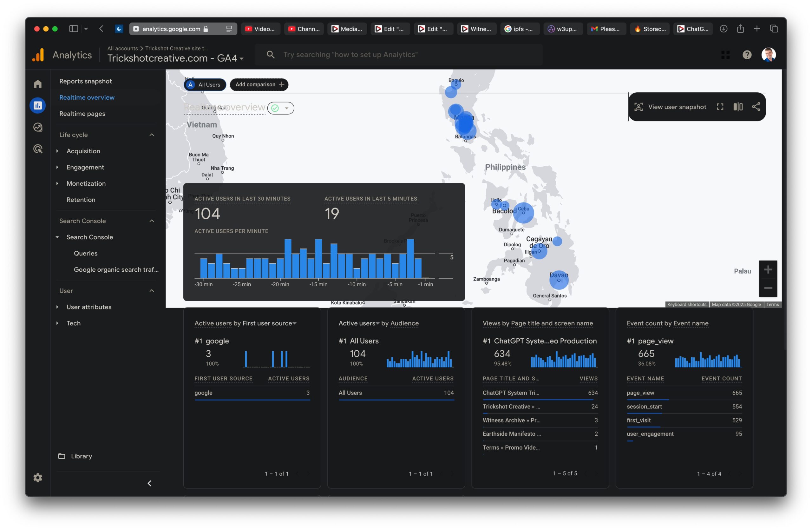The height and width of the screenshot is (530, 812).
Task: Enter fullscreen with the expand icon
Action: 720,107
